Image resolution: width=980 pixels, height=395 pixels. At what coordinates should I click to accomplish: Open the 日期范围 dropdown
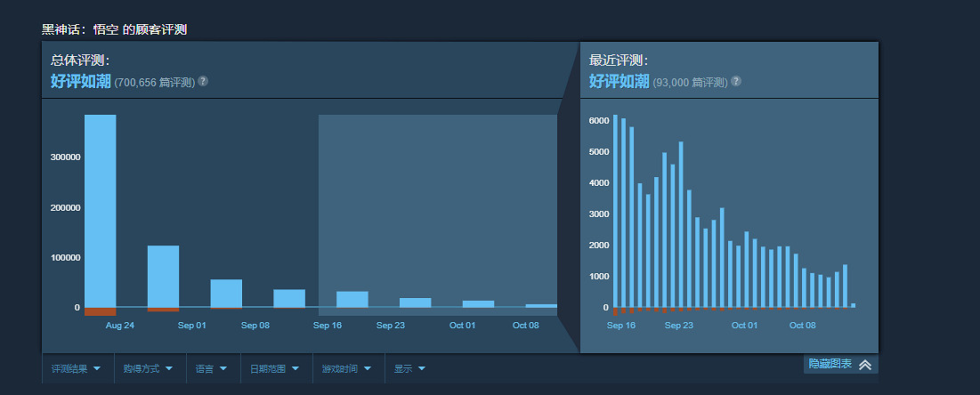point(276,368)
